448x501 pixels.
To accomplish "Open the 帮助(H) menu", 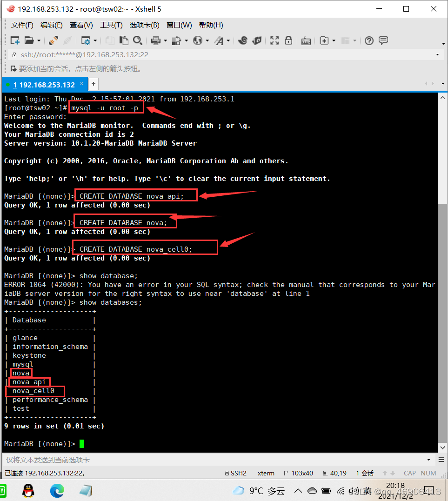I will tap(211, 25).
